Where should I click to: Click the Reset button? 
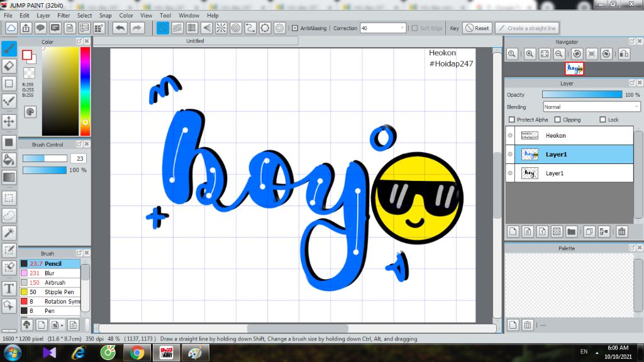(477, 28)
